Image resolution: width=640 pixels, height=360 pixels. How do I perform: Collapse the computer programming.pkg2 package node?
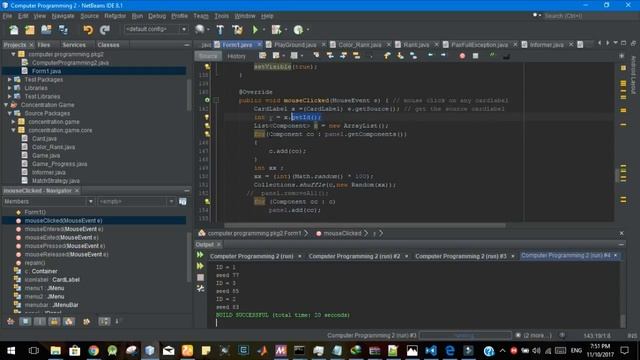click(x=13, y=54)
